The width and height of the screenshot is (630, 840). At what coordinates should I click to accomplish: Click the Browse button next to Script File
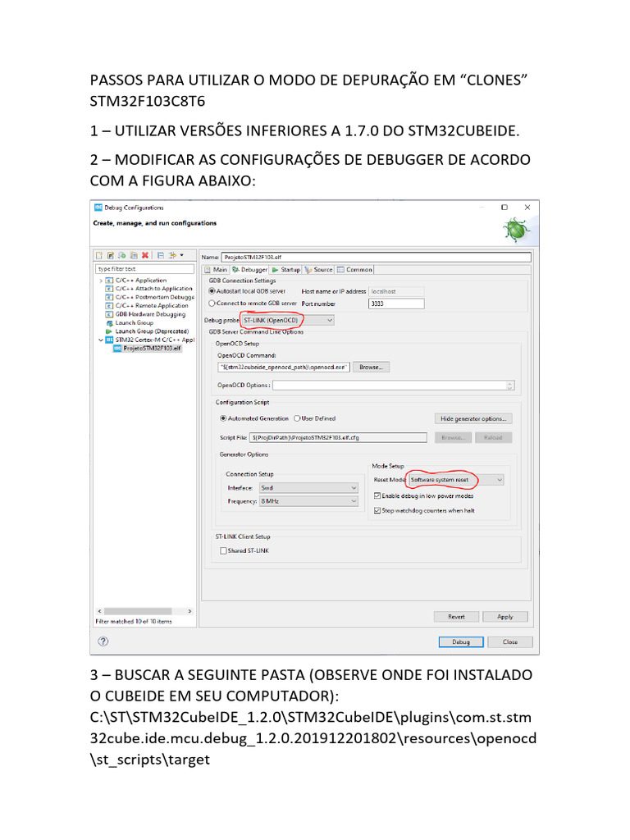(x=453, y=438)
